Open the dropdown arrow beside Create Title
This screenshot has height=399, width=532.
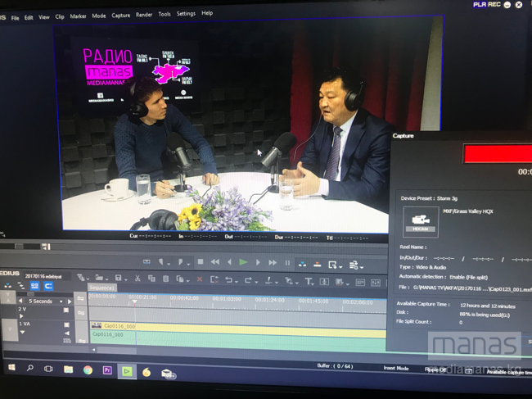pyautogui.click(x=314, y=283)
